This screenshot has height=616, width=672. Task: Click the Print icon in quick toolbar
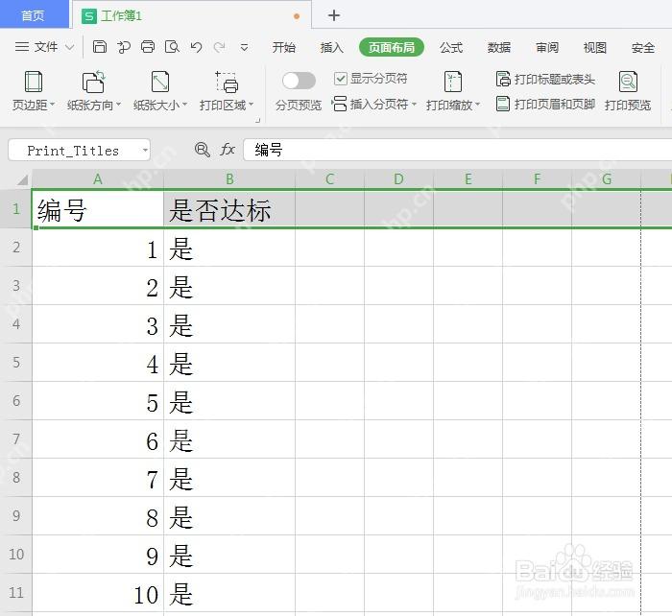coord(148,46)
